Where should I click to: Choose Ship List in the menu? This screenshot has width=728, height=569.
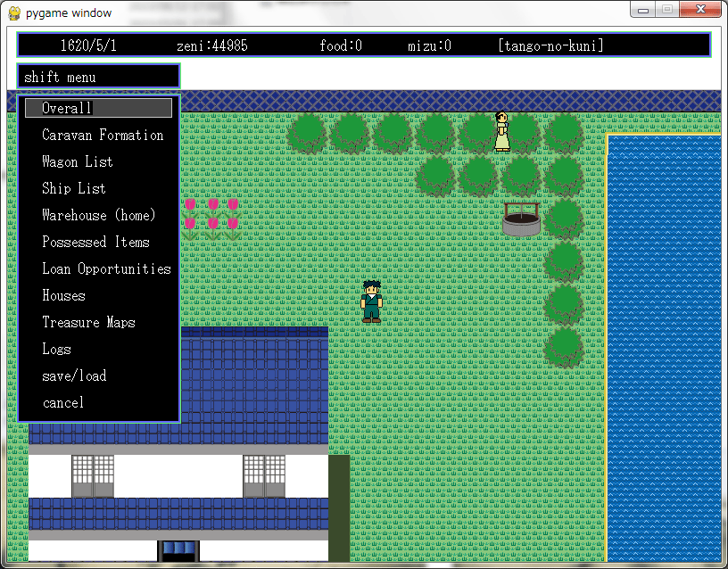point(74,188)
